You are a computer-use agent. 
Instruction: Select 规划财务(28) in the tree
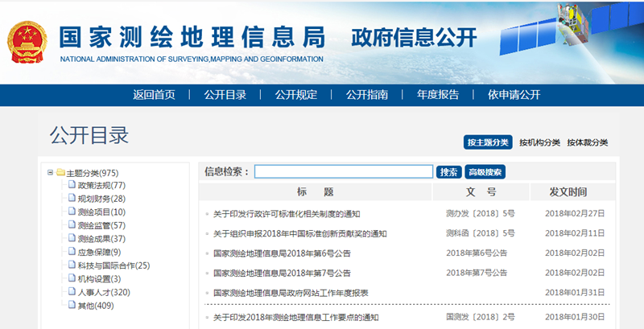(101, 199)
